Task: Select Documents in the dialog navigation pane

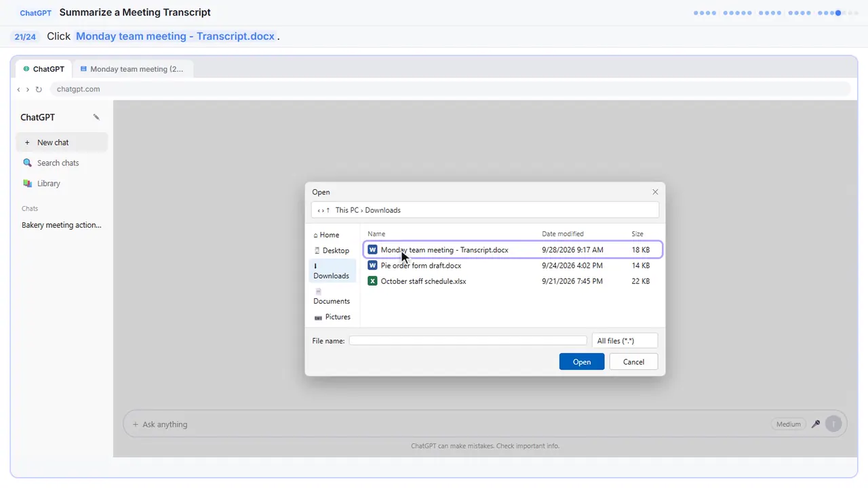Action: point(332,296)
